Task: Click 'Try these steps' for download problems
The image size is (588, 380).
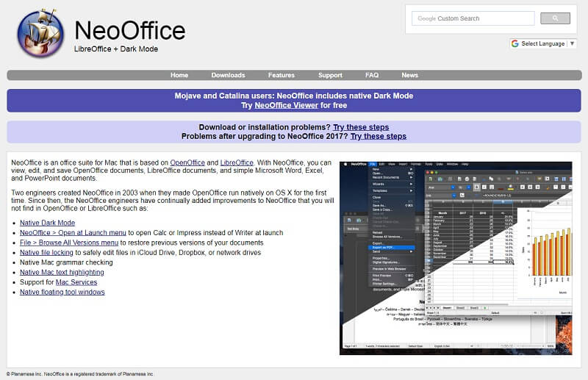Action: point(361,127)
